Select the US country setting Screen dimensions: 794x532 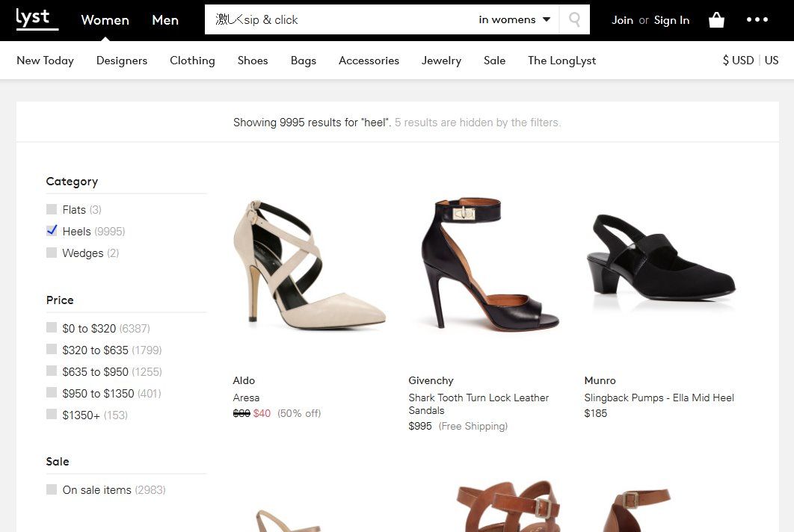[x=772, y=61]
